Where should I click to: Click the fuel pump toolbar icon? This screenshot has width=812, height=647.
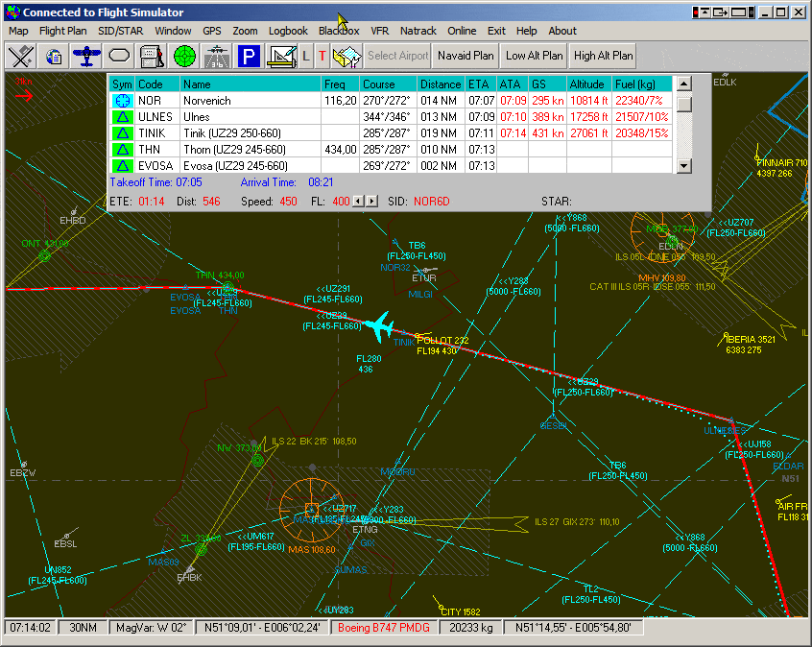click(151, 56)
